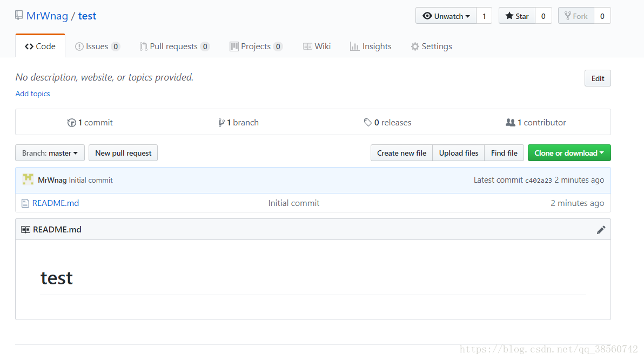This screenshot has height=360, width=644.
Task: Click Create new file button
Action: pyautogui.click(x=401, y=153)
